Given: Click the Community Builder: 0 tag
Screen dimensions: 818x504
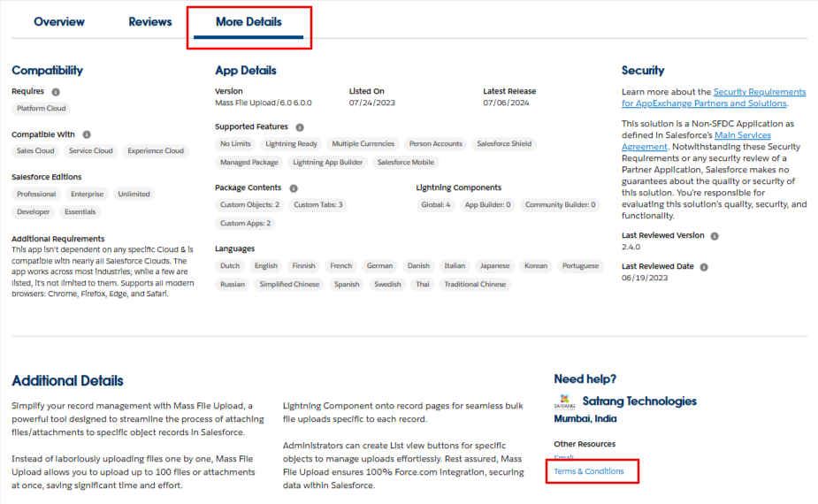Looking at the screenshot, I should 561,205.
